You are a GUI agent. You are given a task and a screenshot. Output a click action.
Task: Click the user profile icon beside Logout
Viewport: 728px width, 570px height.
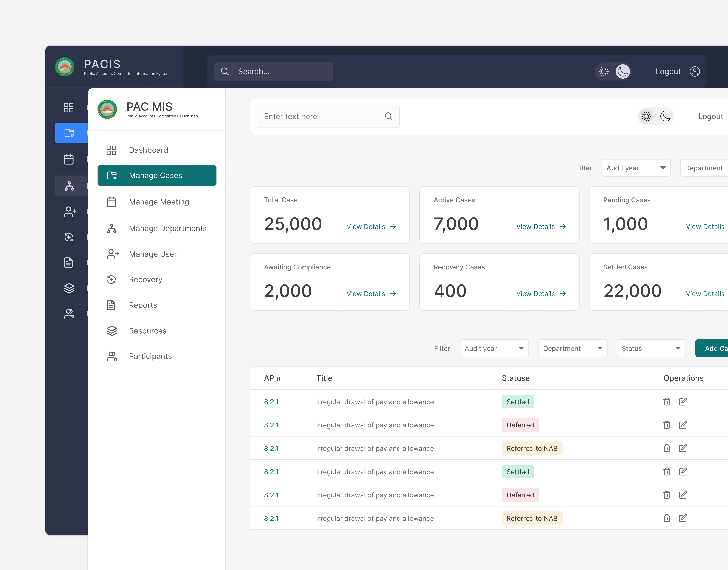tap(694, 71)
